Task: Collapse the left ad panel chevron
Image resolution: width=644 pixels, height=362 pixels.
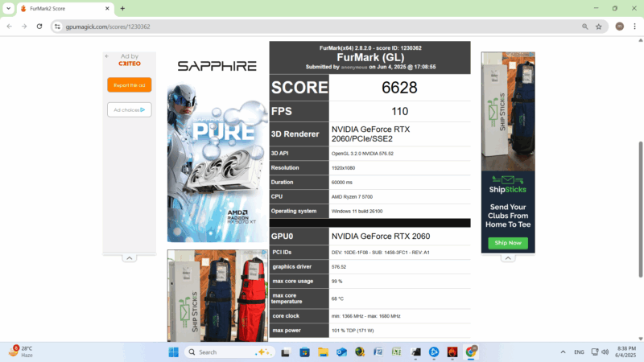Action: [x=130, y=258]
